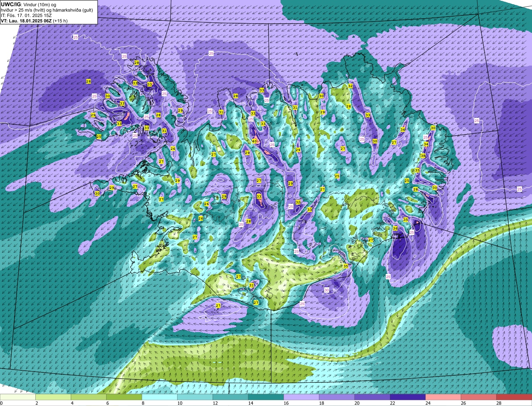Click the white '30' gust contour label
The height and width of the screenshot is (406, 532).
point(327,290)
